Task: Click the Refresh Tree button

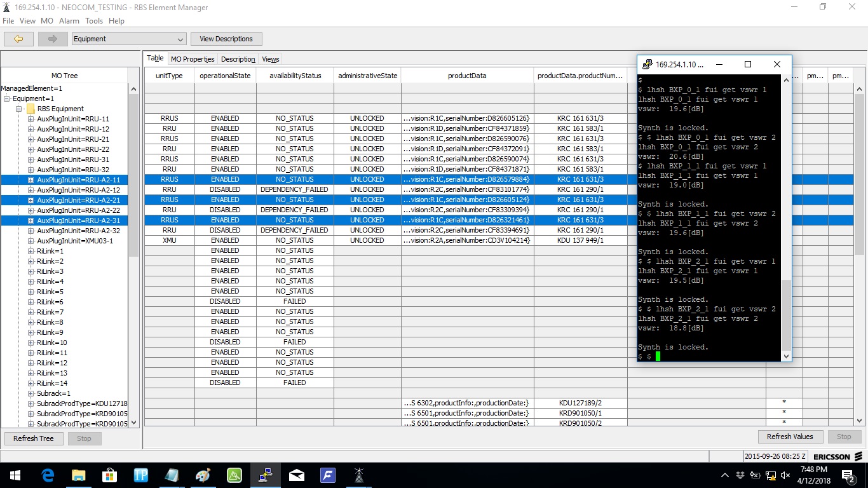Action: (34, 438)
